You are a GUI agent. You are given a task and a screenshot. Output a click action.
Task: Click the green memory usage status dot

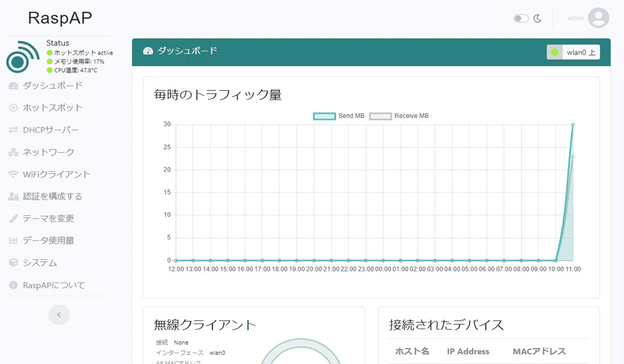click(49, 61)
